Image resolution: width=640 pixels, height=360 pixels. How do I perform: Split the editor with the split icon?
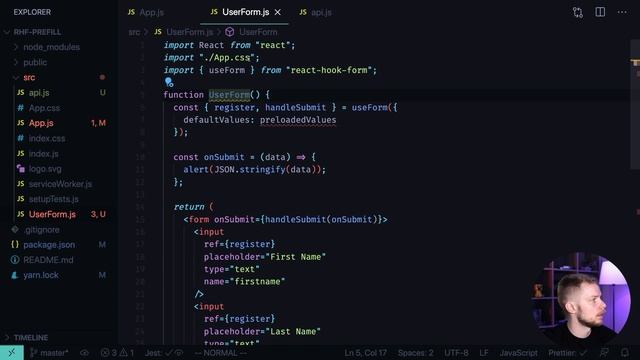600,12
